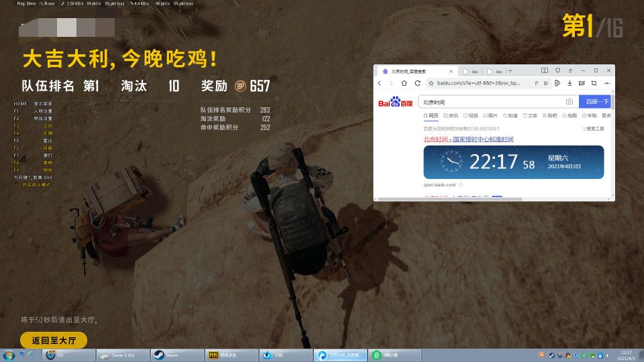The height and width of the screenshot is (362, 644).
Task: Bookmark the page with the star icon
Action: (431, 83)
